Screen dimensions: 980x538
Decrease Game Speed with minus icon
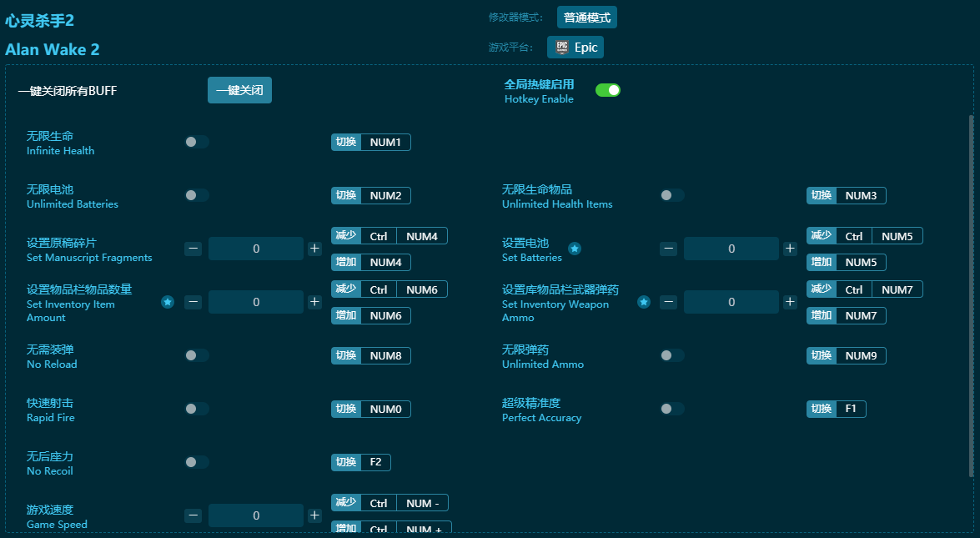[193, 515]
